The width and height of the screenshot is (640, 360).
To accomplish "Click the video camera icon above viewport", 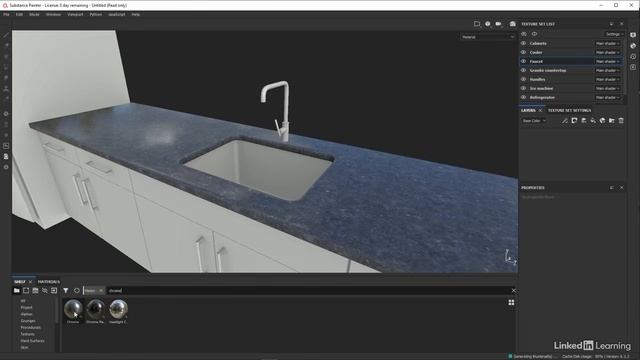I will [498, 24].
